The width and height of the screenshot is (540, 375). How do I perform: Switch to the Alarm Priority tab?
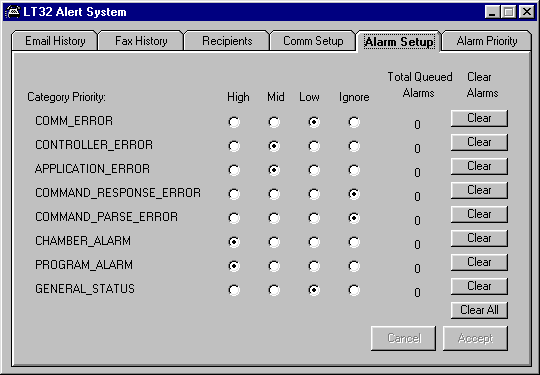pyautogui.click(x=487, y=41)
